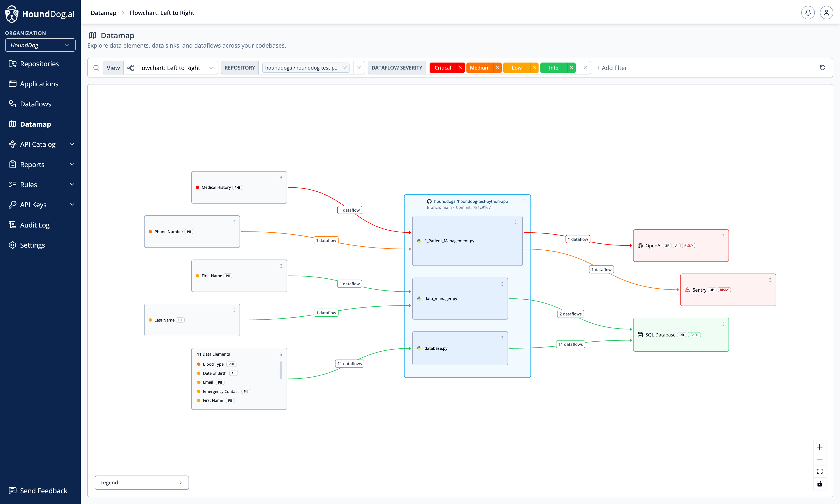Click the GitHub icon on repository node
The width and height of the screenshot is (840, 504).
[x=429, y=201]
